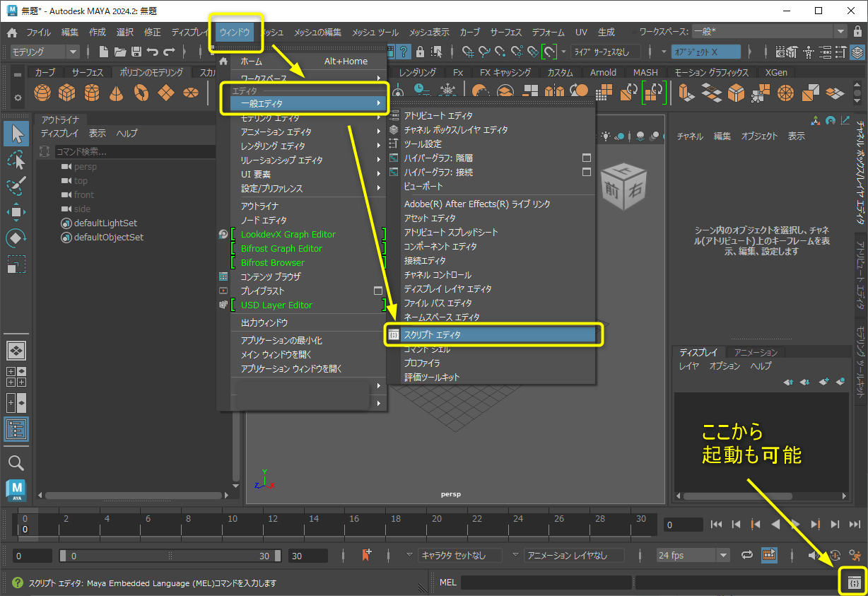This screenshot has height=596, width=868.
Task: Click the Open Scene folder icon
Action: [x=120, y=52]
